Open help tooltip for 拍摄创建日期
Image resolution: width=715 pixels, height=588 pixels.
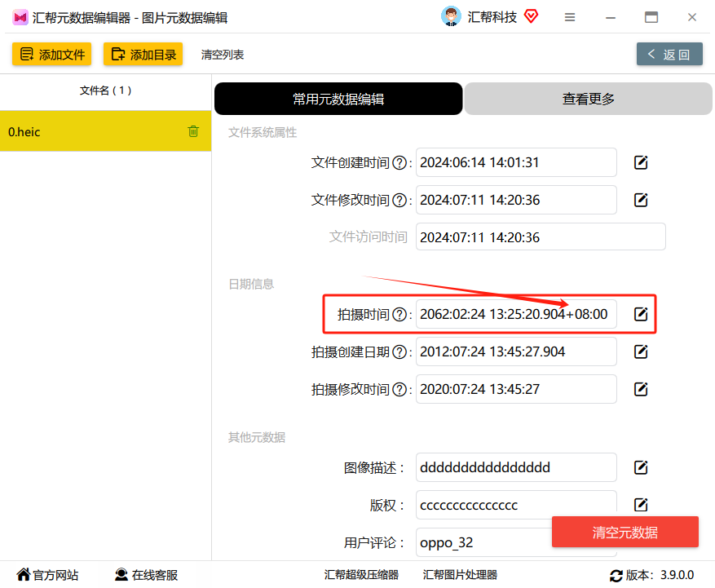click(x=399, y=351)
